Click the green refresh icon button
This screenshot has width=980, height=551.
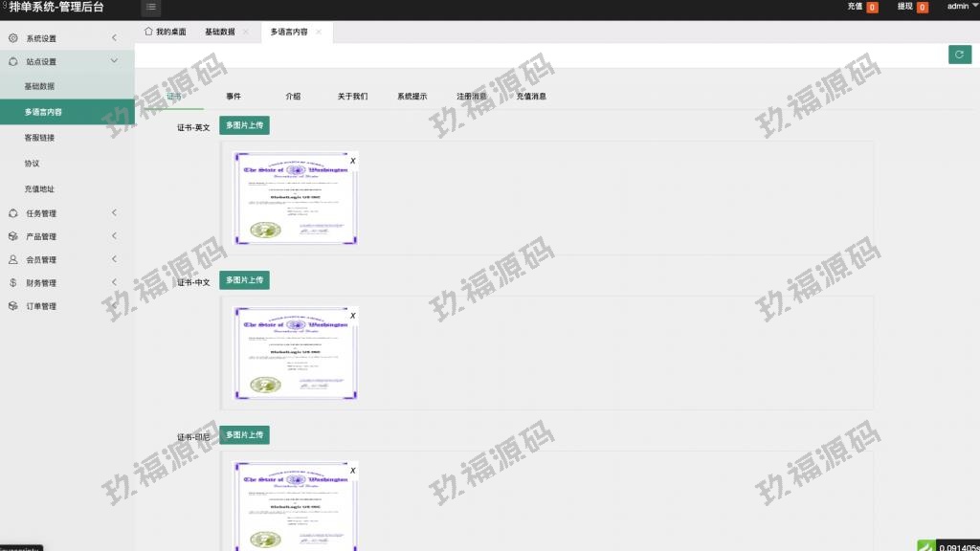tap(959, 55)
